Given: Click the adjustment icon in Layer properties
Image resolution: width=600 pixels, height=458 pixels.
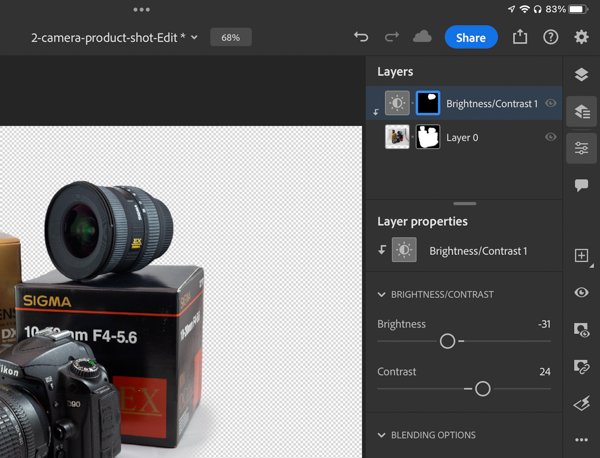Looking at the screenshot, I should (404, 250).
